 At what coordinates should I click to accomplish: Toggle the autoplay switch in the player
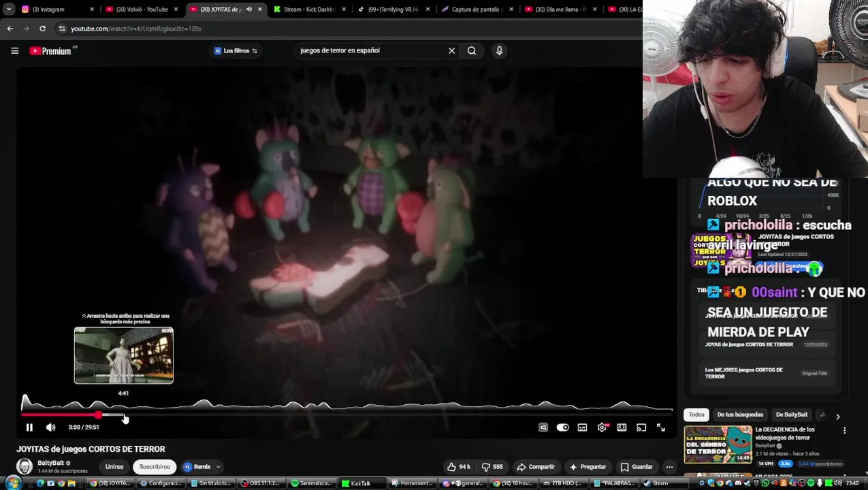point(562,427)
